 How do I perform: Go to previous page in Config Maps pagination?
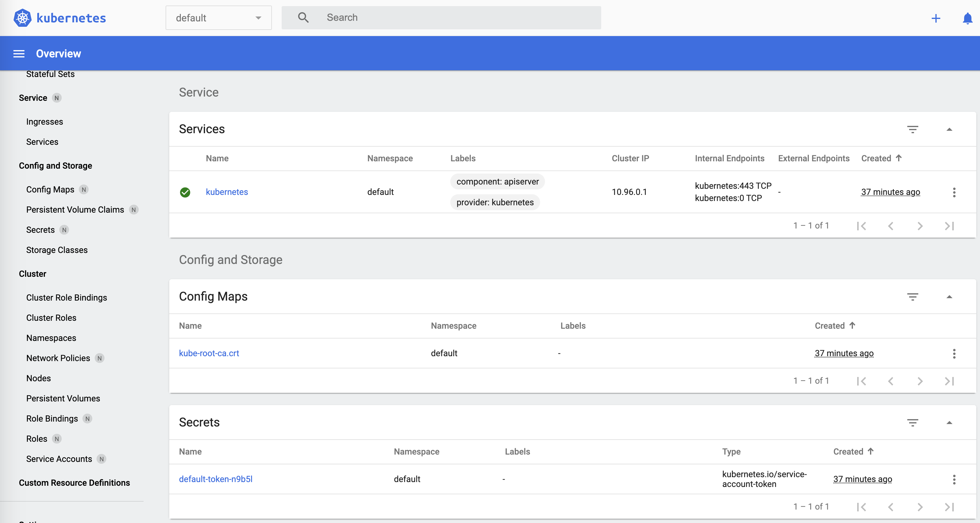point(890,381)
